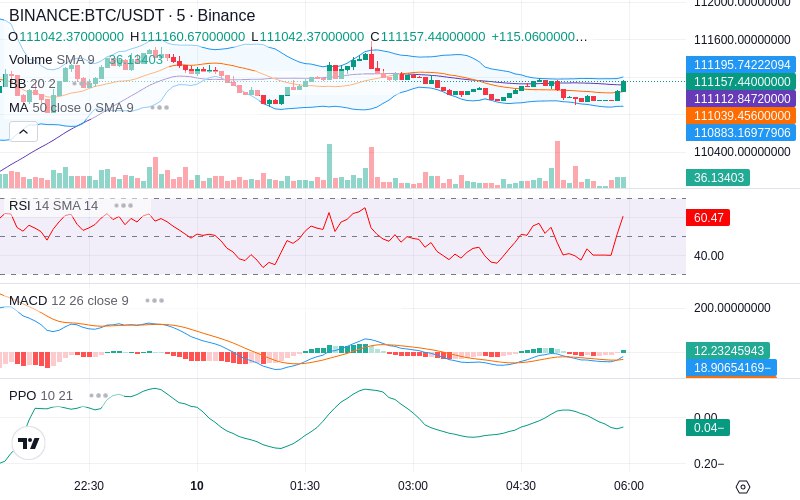Click the RSI 40.00 axis tick
Screen dimensions: 800x500
pyautogui.click(x=708, y=256)
